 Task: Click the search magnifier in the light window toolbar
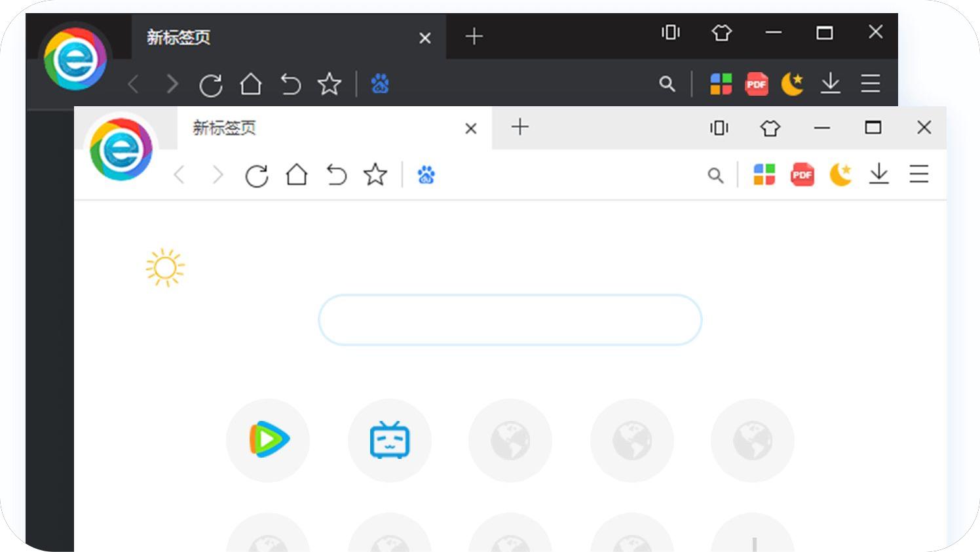point(716,176)
